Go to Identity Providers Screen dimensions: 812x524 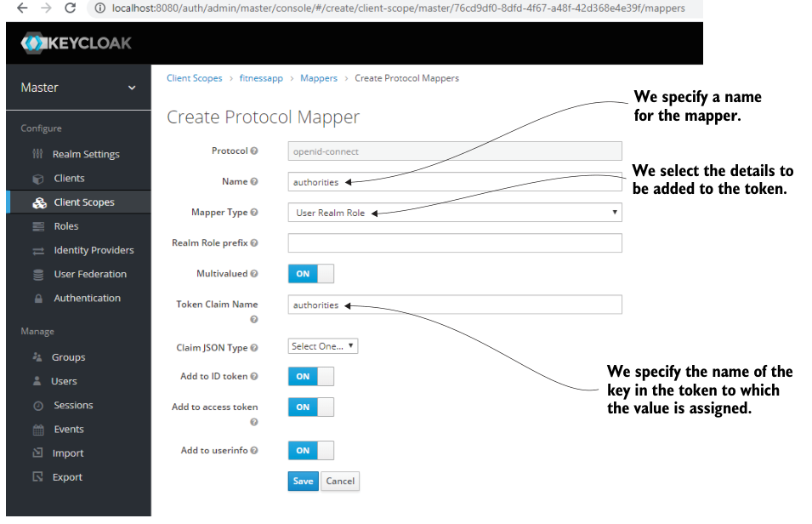tap(94, 250)
